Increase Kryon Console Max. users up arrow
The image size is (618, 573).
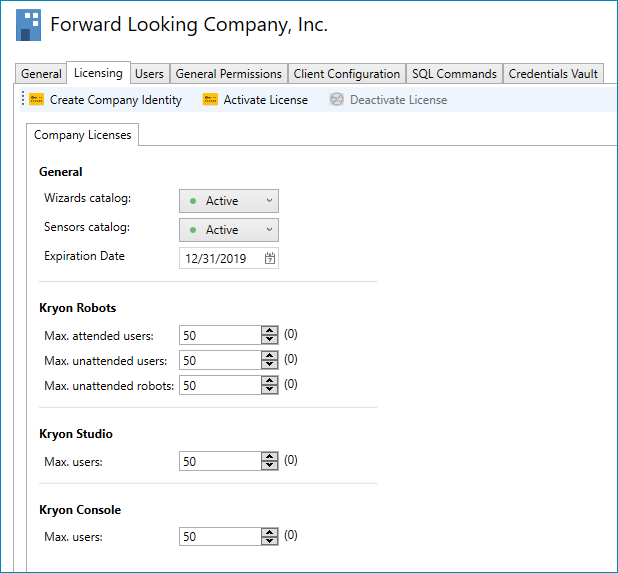click(x=270, y=532)
